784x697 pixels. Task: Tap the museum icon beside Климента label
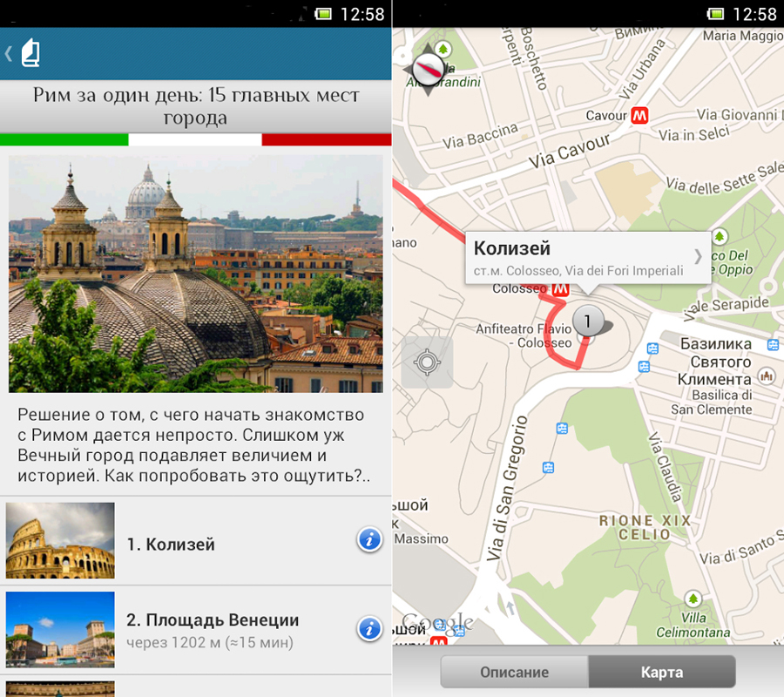coord(767,376)
